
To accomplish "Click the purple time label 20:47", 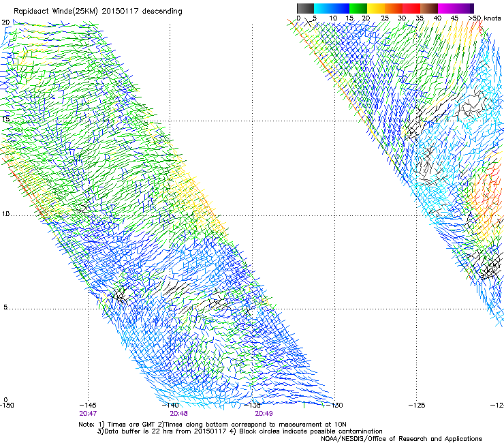I will pos(88,414).
